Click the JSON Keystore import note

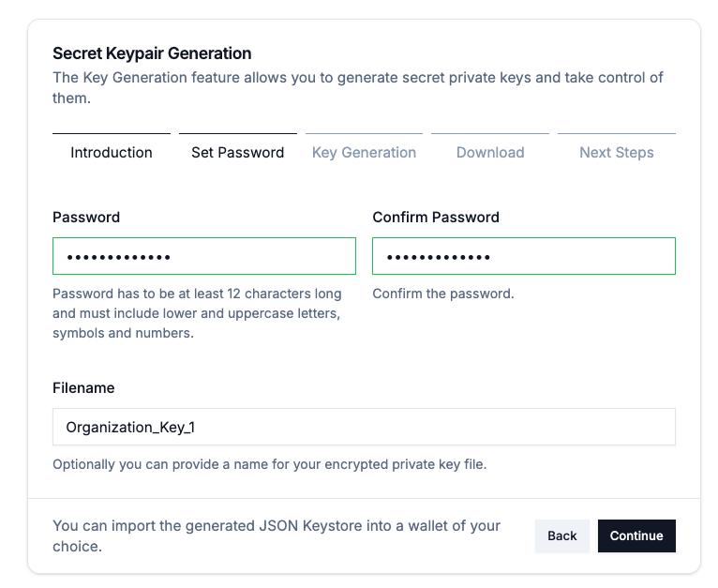[277, 535]
